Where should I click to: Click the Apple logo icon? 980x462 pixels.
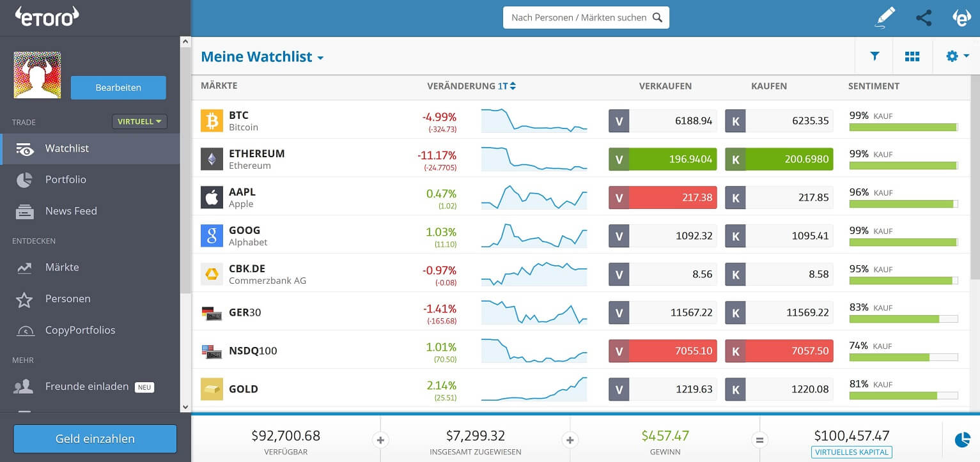tap(212, 197)
